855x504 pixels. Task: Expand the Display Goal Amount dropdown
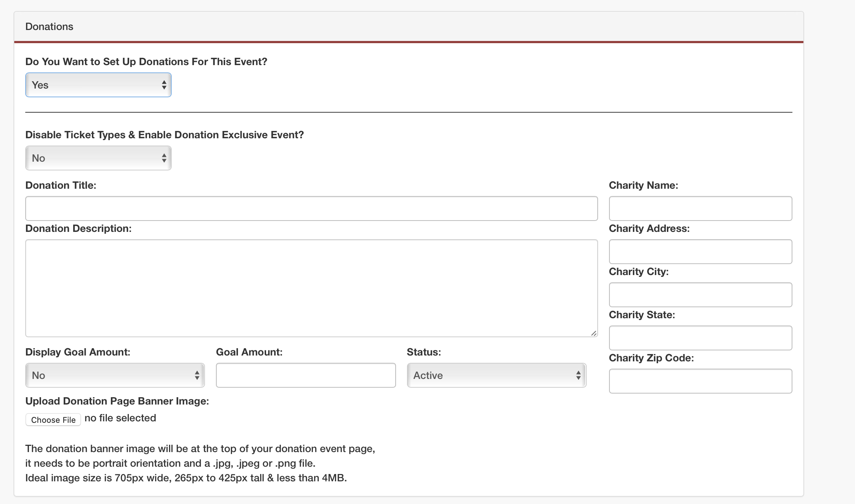tap(115, 375)
